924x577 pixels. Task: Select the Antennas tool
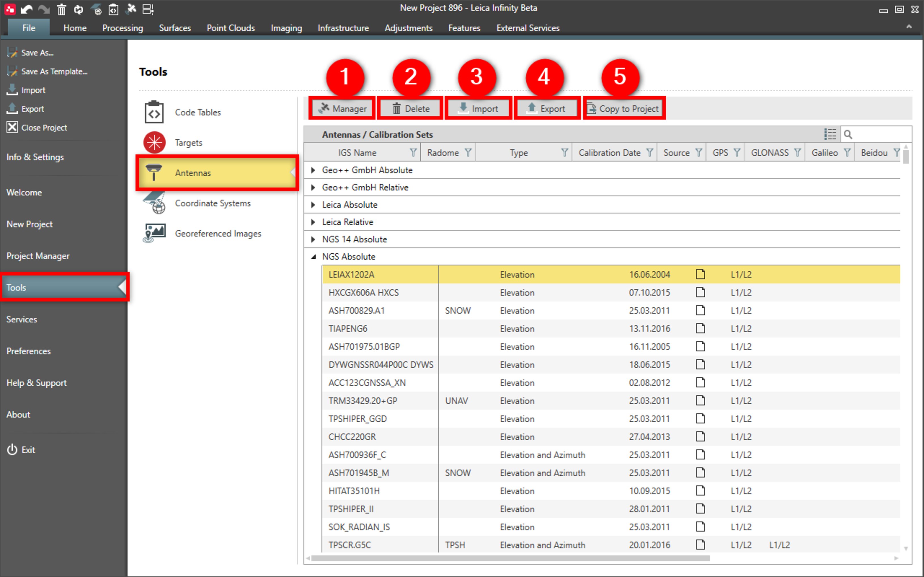(217, 173)
